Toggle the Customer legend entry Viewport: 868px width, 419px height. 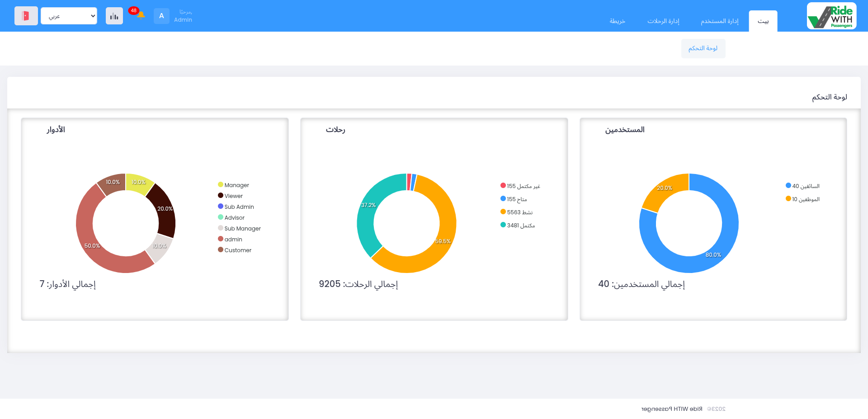click(238, 250)
